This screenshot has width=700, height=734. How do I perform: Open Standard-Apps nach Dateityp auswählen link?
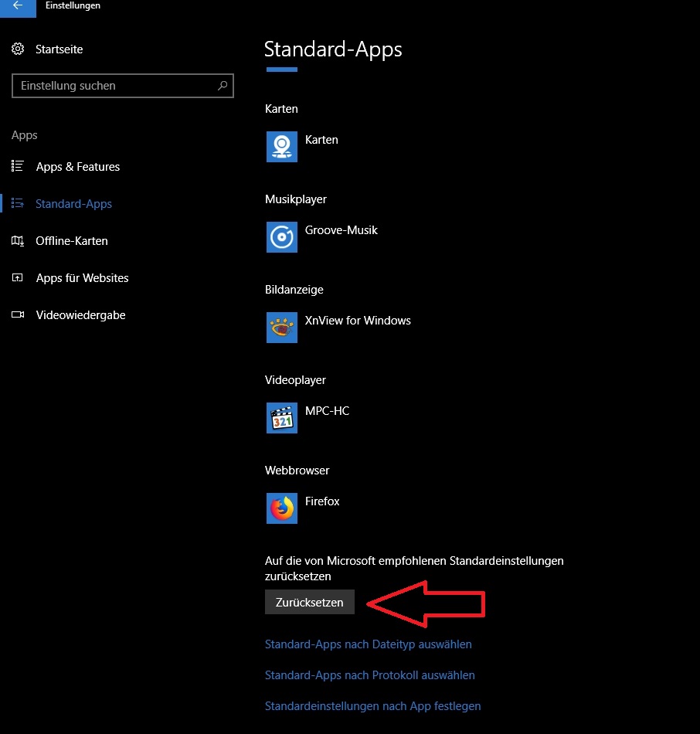coord(368,644)
